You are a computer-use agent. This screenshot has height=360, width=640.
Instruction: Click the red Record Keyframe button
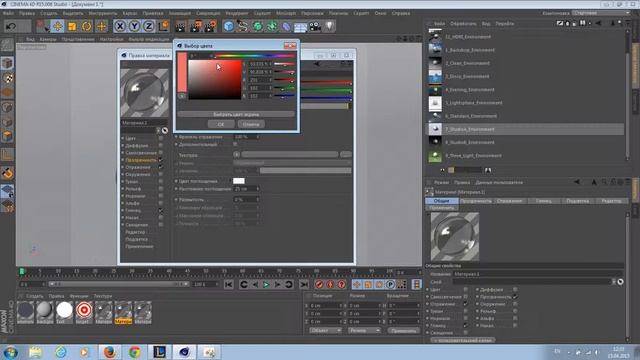point(319,284)
